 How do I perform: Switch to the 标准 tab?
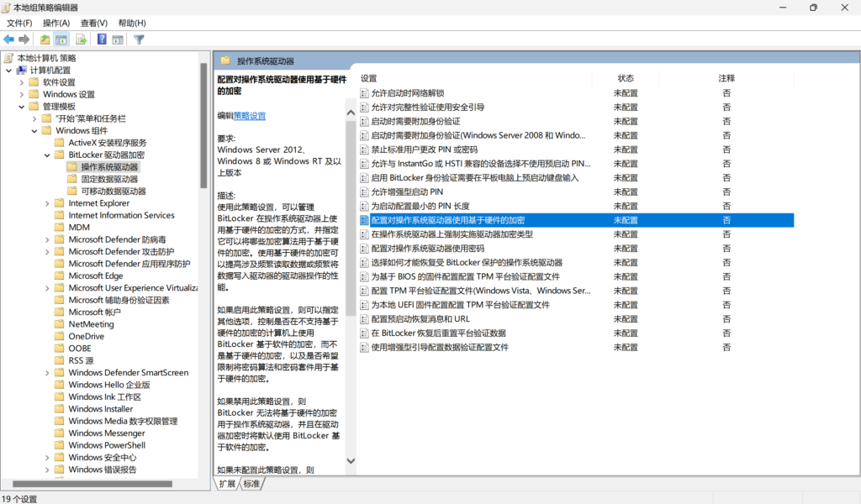coord(251,484)
